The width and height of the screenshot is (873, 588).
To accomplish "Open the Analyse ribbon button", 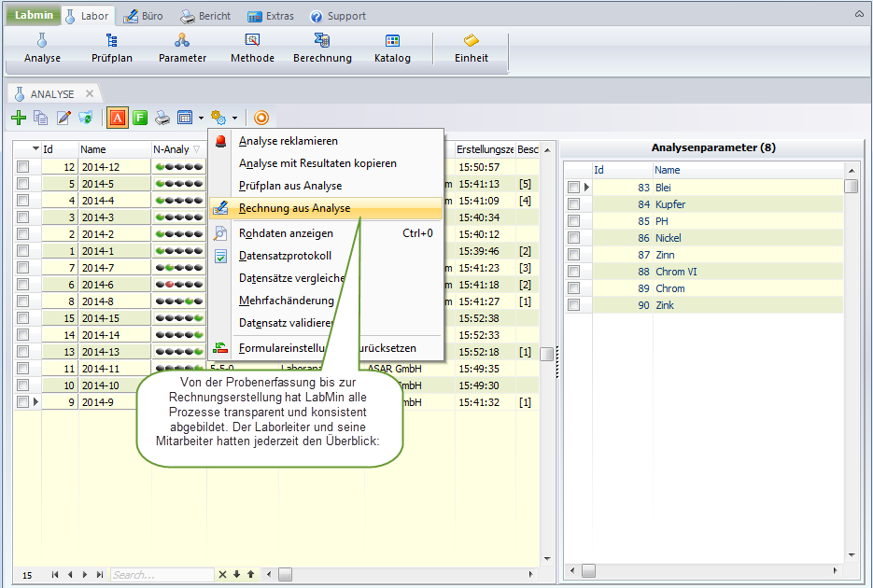I will [x=42, y=49].
